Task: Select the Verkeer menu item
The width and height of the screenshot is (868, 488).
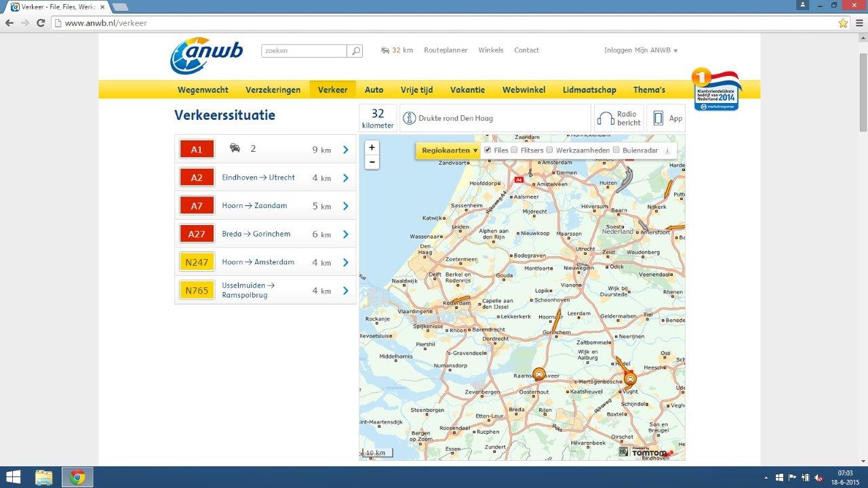Action: click(x=332, y=89)
